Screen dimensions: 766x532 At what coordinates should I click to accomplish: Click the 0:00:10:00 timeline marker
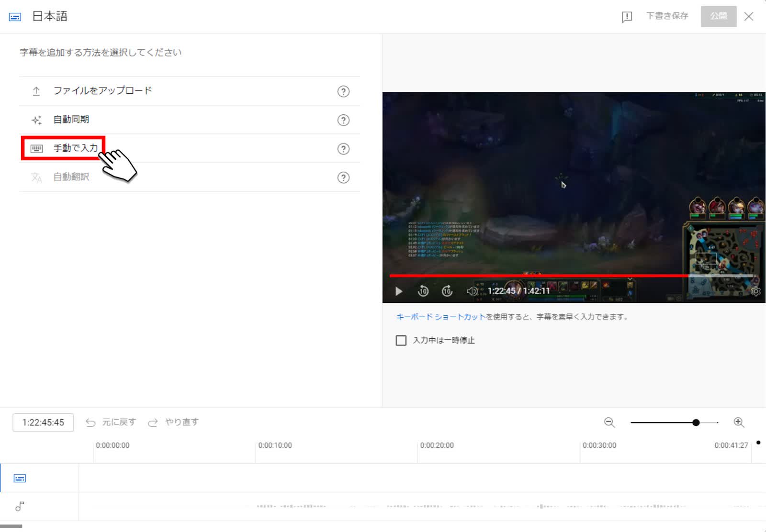point(275,445)
